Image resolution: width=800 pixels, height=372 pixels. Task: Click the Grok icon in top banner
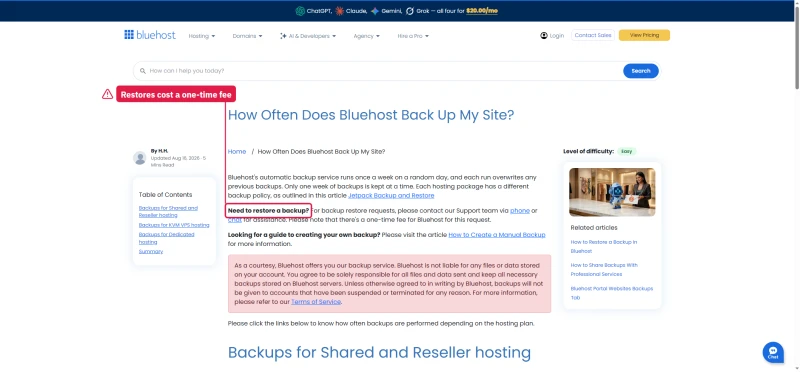click(410, 11)
